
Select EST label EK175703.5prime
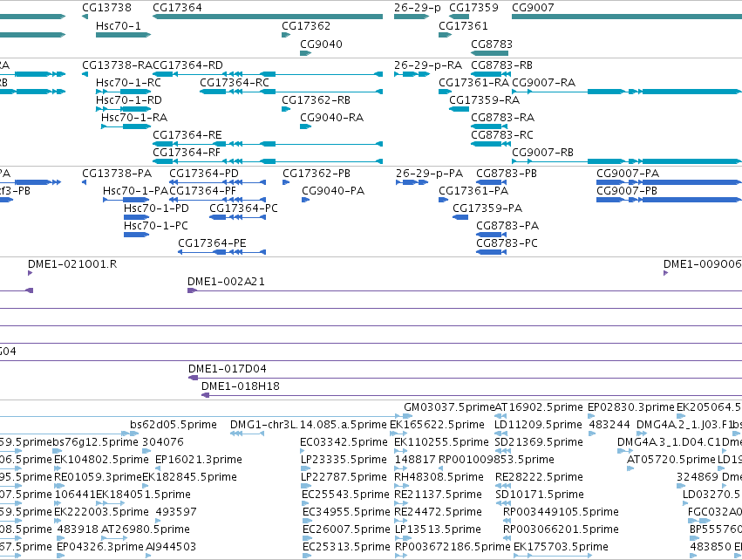pos(561,546)
